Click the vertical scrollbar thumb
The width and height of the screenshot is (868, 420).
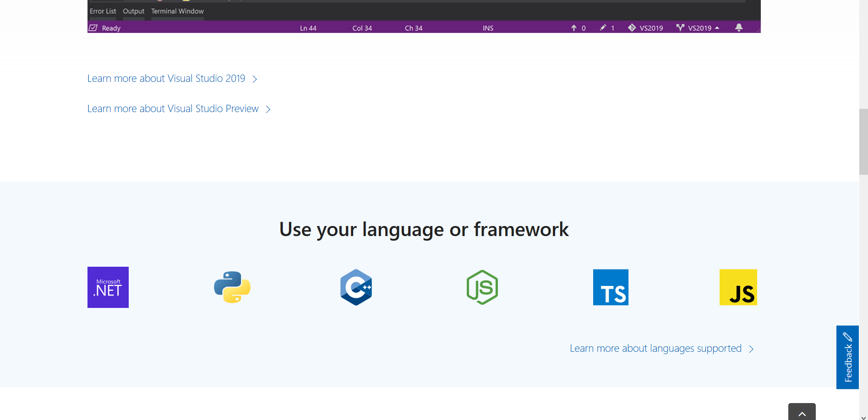tap(863, 142)
